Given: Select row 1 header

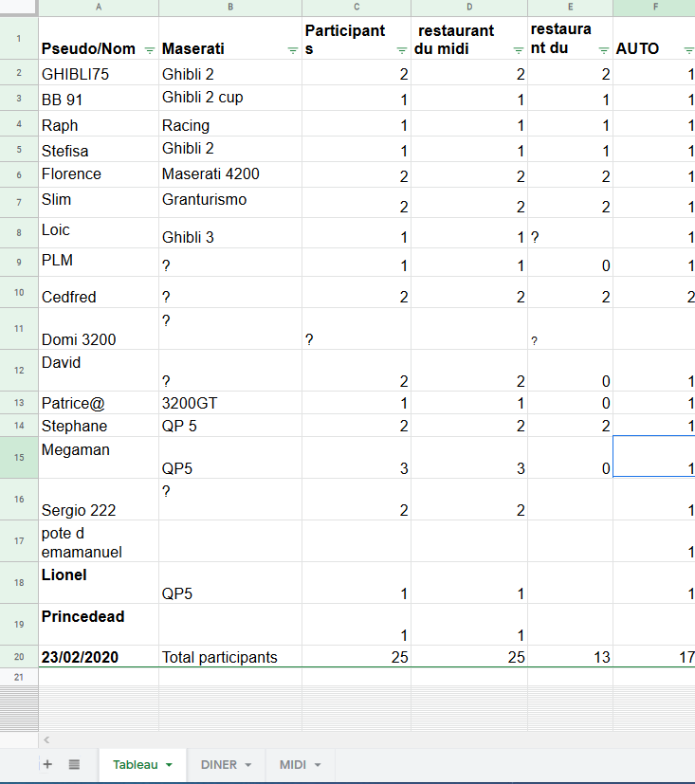Looking at the screenshot, I should click(x=19, y=39).
